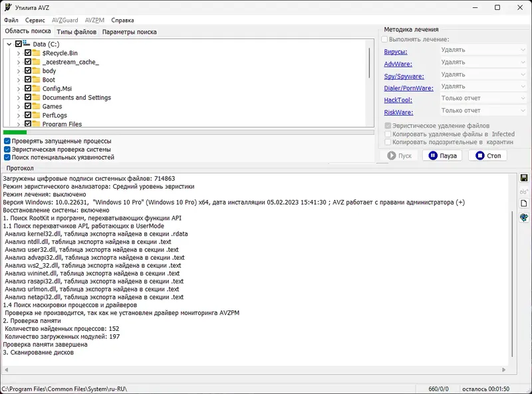Toggle 'Эвристическая проверка системы' checkbox
532x394 pixels.
click(7, 149)
